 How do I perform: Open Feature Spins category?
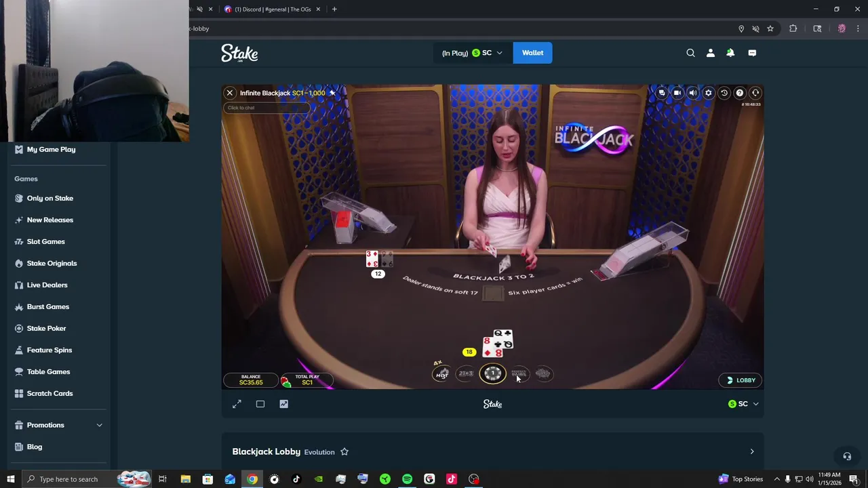pos(49,350)
